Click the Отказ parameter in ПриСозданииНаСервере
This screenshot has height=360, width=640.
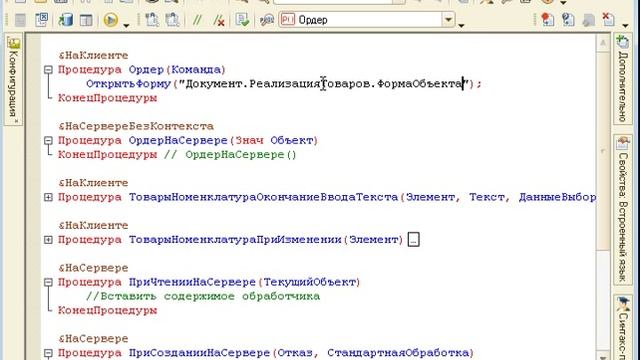pyautogui.click(x=295, y=353)
